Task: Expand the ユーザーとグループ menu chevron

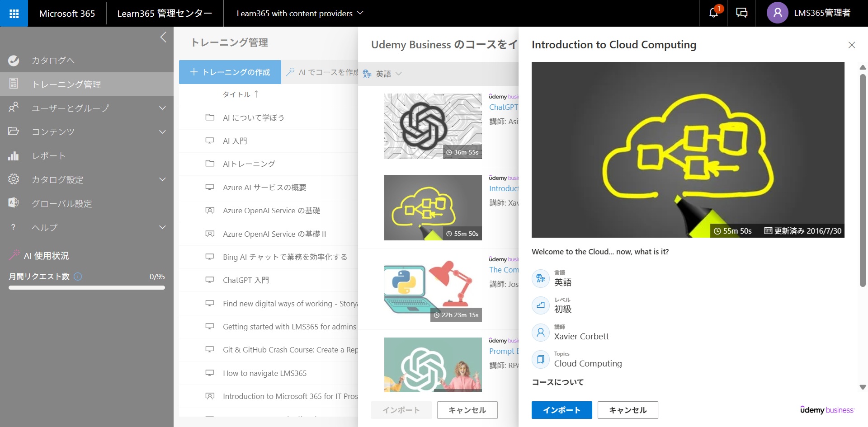Action: (x=163, y=108)
